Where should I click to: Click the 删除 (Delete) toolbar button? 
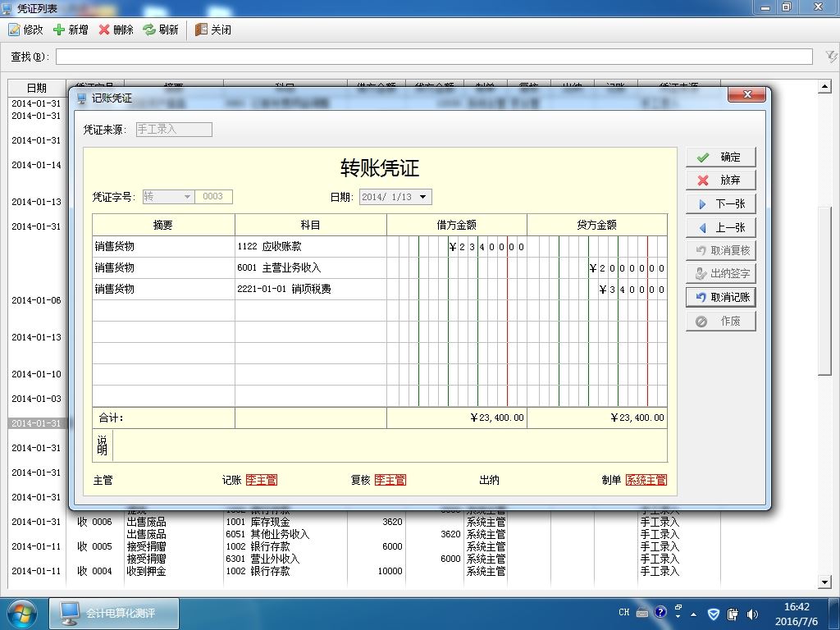click(116, 30)
